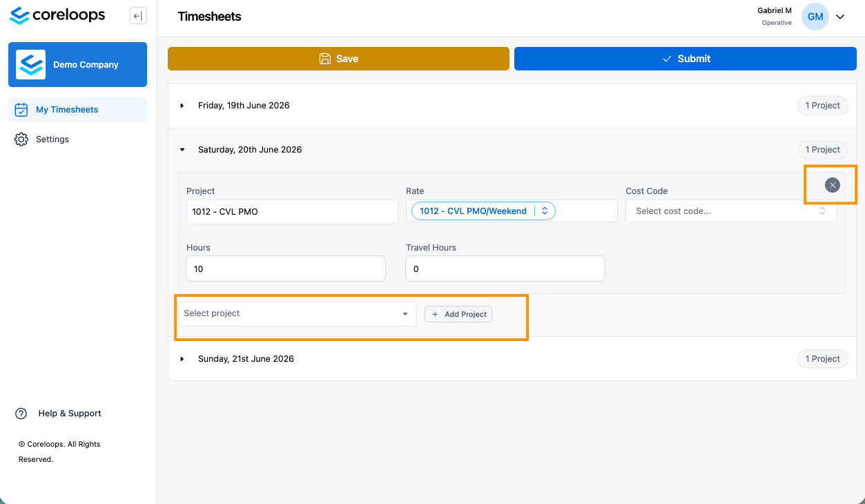Click the Project field 1012 - CVL PMO
Image resolution: width=865 pixels, height=504 pixels.
(292, 211)
